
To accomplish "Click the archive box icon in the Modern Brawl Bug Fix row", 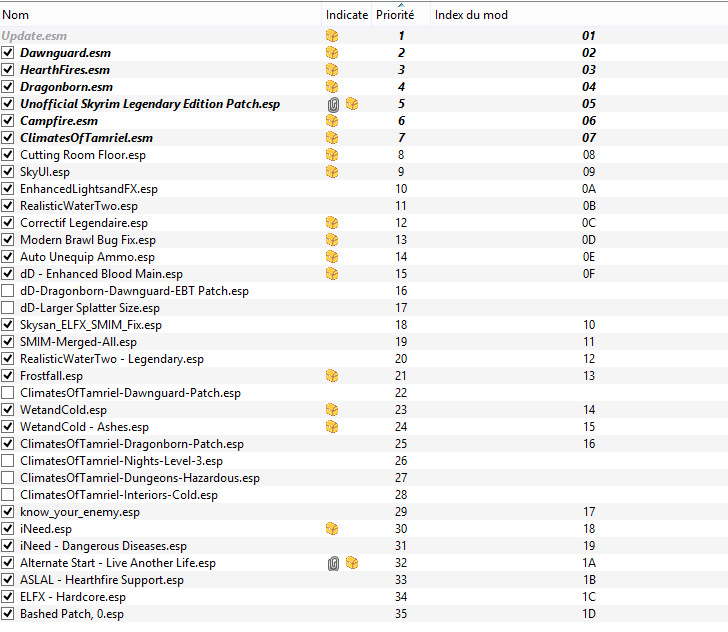I will [x=332, y=240].
